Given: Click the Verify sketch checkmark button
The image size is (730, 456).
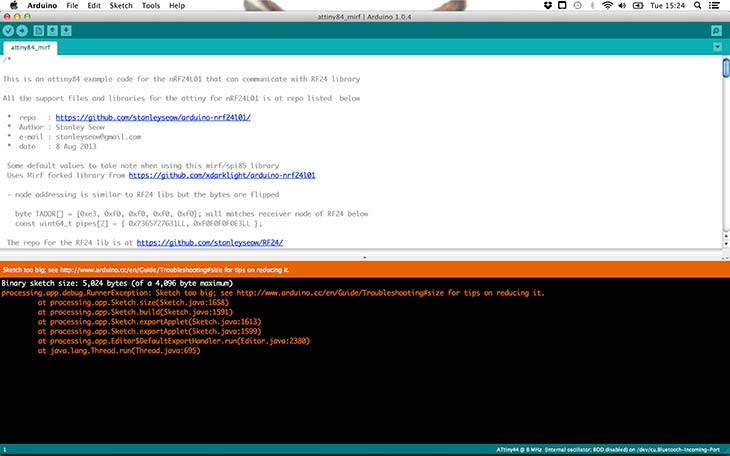Looking at the screenshot, I should [x=8, y=31].
